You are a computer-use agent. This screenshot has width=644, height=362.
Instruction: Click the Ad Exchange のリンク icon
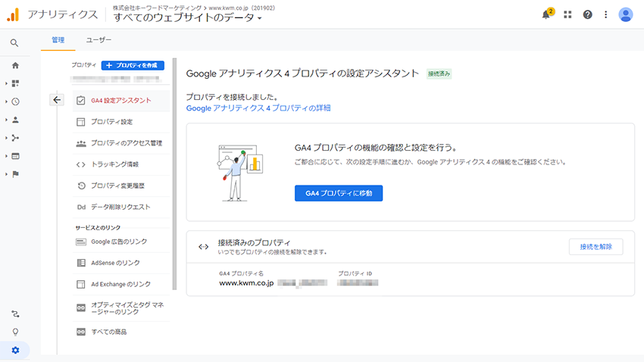click(81, 284)
